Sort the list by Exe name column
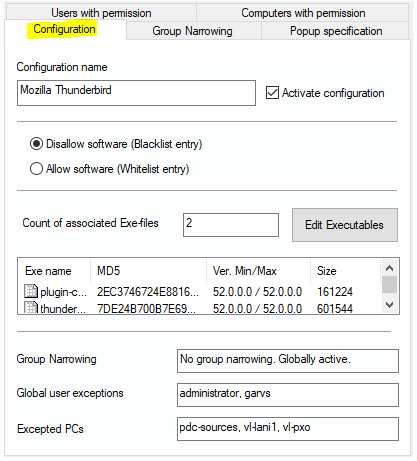This screenshot has width=417, height=461. [x=54, y=271]
